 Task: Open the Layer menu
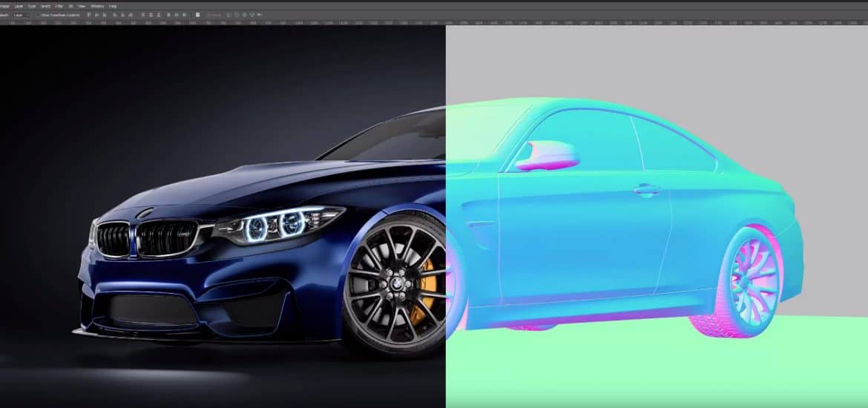[19, 5]
